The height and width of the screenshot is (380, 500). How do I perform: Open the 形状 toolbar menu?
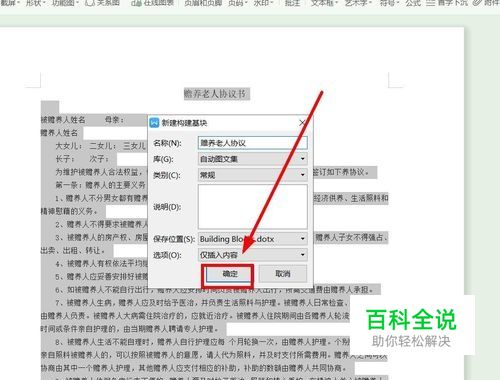click(x=35, y=3)
